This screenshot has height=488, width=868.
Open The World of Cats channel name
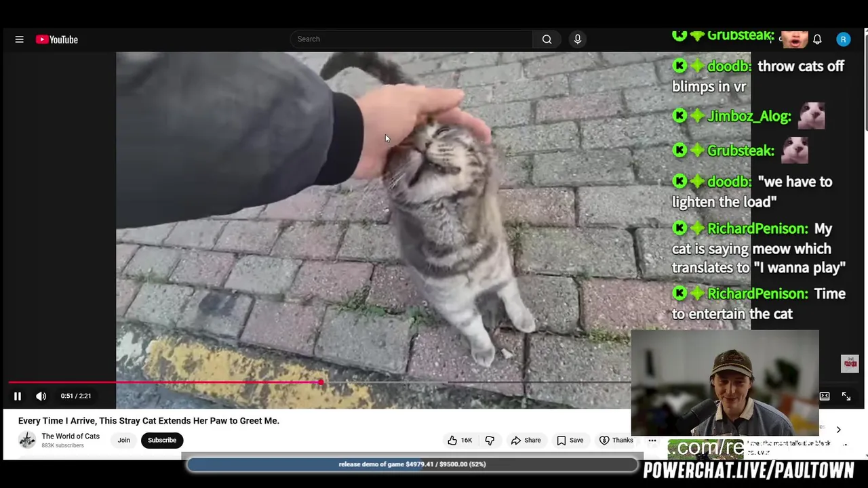tap(71, 436)
